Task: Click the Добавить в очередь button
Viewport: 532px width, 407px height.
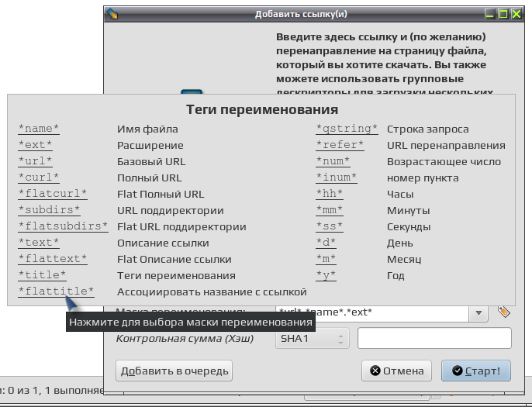Action: click(174, 371)
